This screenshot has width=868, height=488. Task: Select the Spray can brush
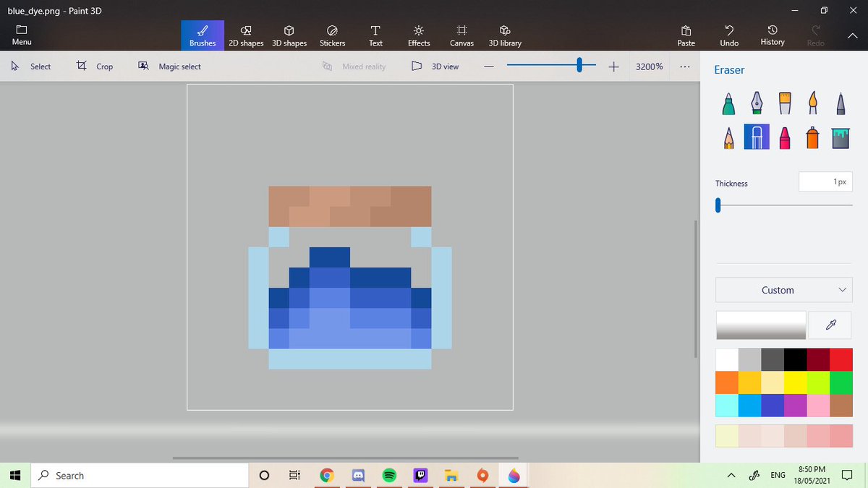click(812, 137)
